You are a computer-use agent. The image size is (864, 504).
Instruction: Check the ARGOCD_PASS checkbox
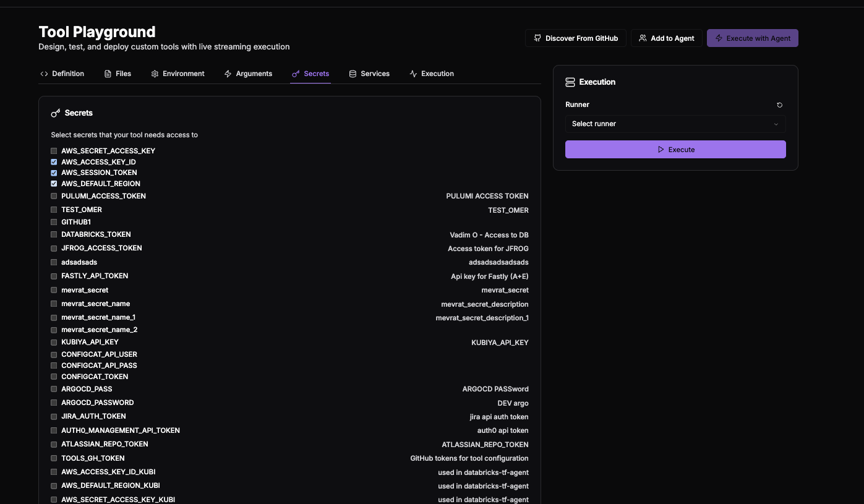[54, 389]
